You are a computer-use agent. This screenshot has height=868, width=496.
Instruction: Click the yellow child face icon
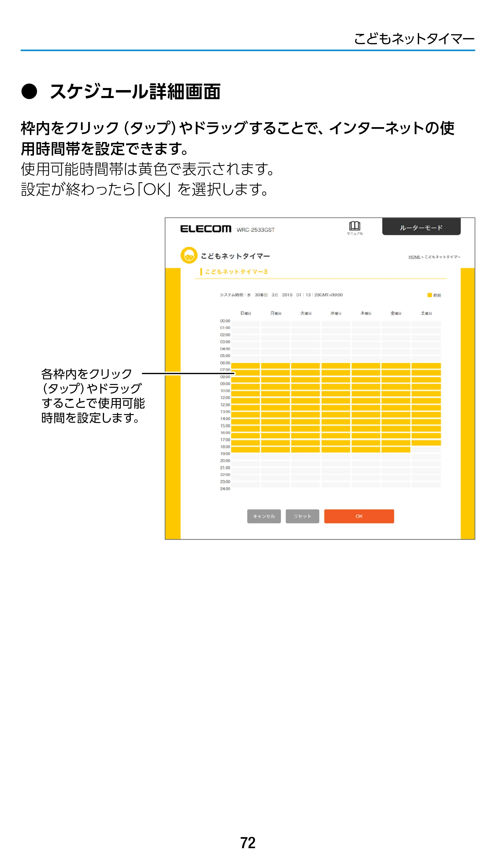[x=189, y=255]
